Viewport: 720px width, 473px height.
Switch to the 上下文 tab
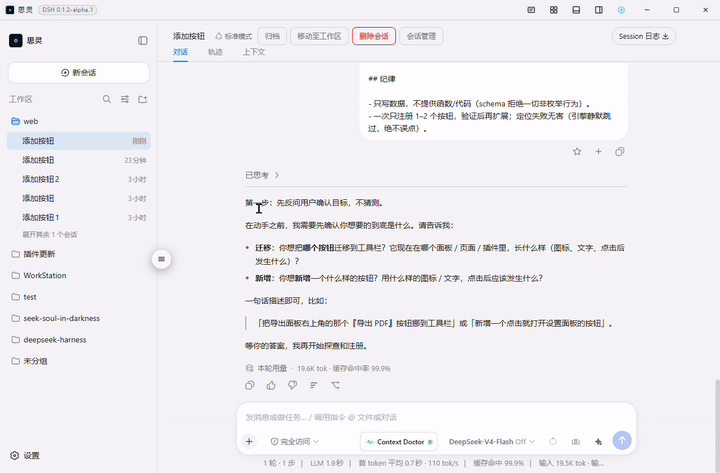click(x=254, y=52)
